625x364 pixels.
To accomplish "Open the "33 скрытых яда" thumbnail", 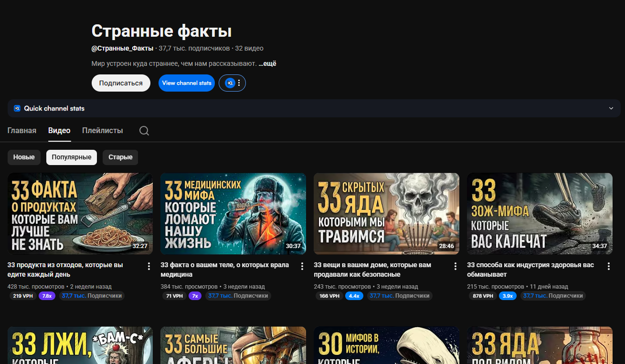I will point(387,214).
